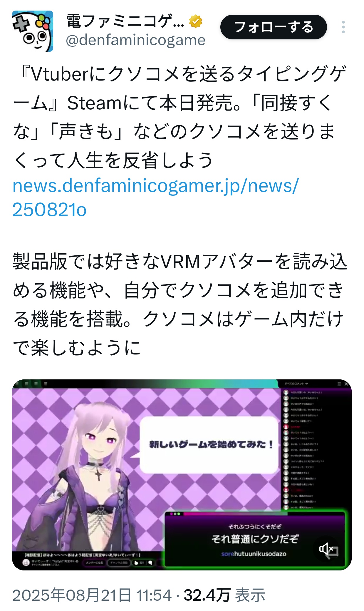
Task: Open the Denfaminicogamer profile avatar
Action: (33, 31)
